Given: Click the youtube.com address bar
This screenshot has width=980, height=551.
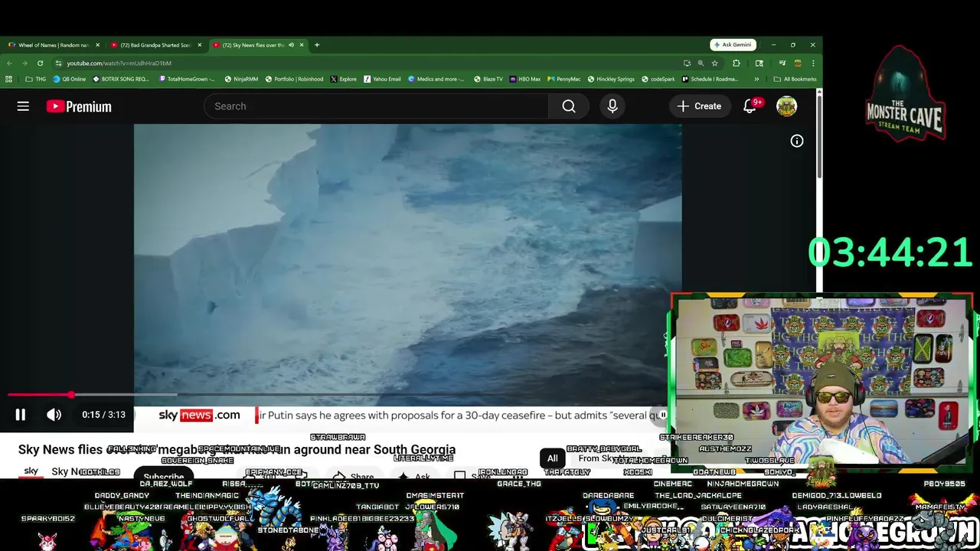Looking at the screenshot, I should (367, 64).
